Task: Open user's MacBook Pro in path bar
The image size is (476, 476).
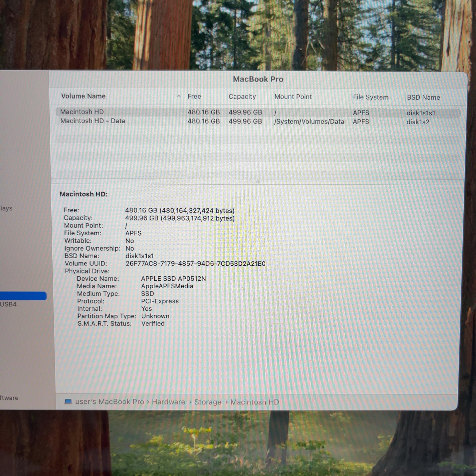Action: tap(110, 402)
